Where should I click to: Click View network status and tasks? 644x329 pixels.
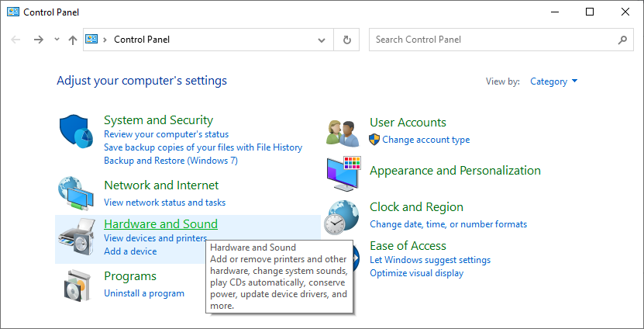164,203
